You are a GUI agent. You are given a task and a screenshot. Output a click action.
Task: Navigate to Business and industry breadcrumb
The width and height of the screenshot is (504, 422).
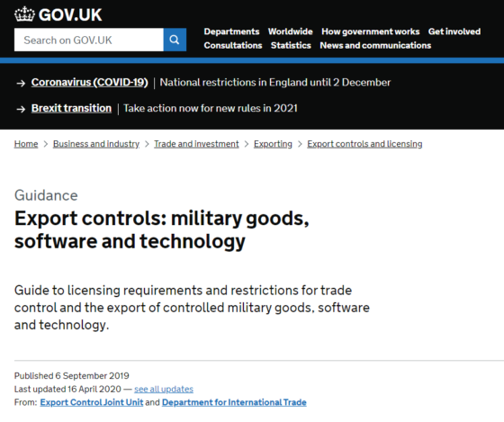pos(96,144)
